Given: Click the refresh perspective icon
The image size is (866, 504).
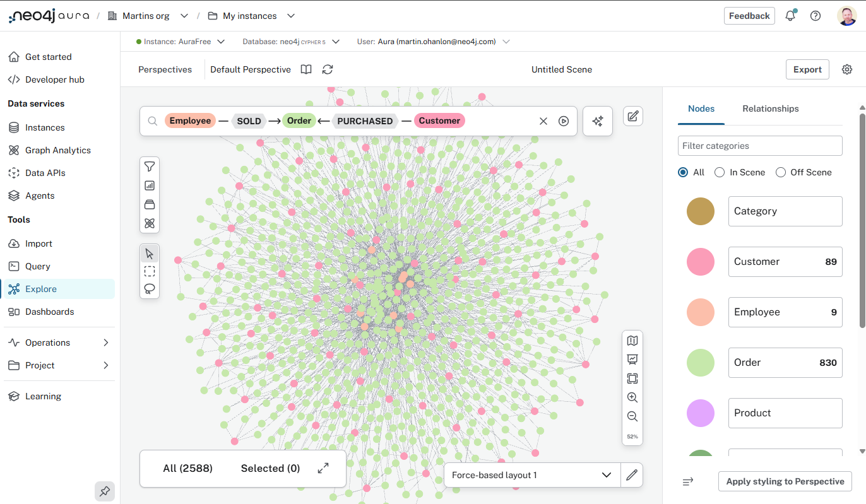Looking at the screenshot, I should tap(328, 69).
